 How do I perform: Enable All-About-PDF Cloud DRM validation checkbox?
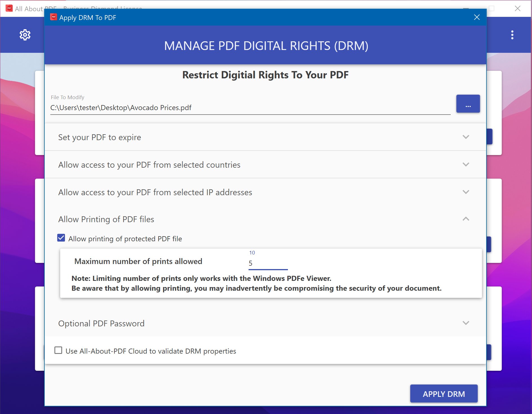pos(58,351)
